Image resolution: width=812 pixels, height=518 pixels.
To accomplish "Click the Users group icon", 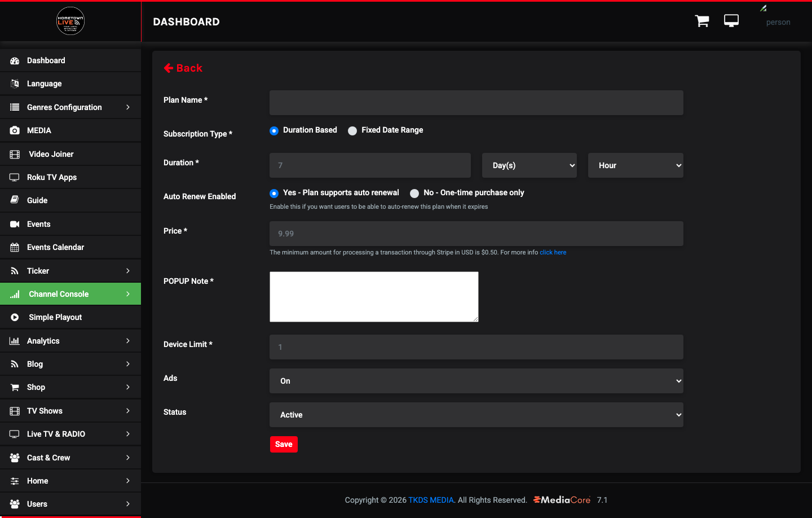I will point(15,504).
